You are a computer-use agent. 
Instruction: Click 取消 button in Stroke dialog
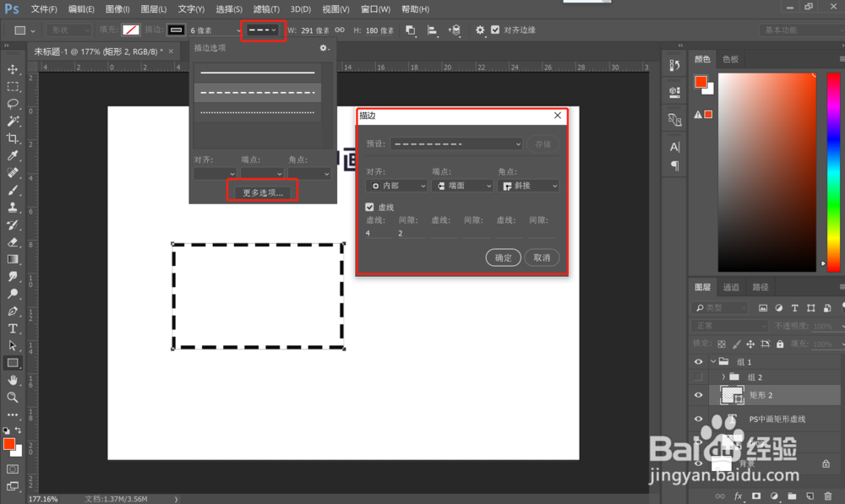(542, 257)
